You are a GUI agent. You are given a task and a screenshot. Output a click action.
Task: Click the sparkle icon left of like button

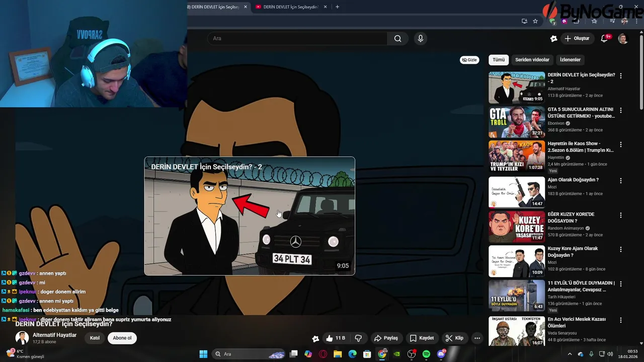[315, 338]
